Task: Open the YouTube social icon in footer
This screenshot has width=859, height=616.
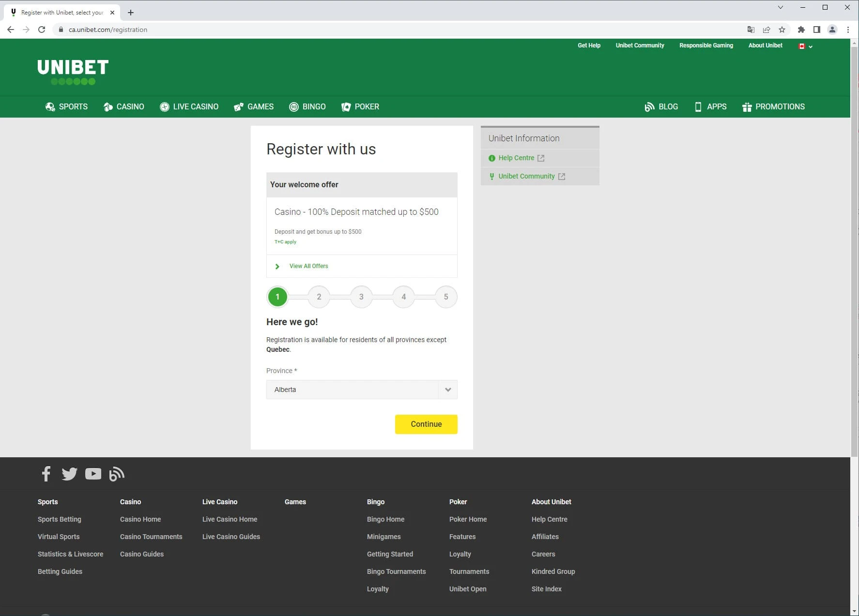Action: tap(93, 474)
